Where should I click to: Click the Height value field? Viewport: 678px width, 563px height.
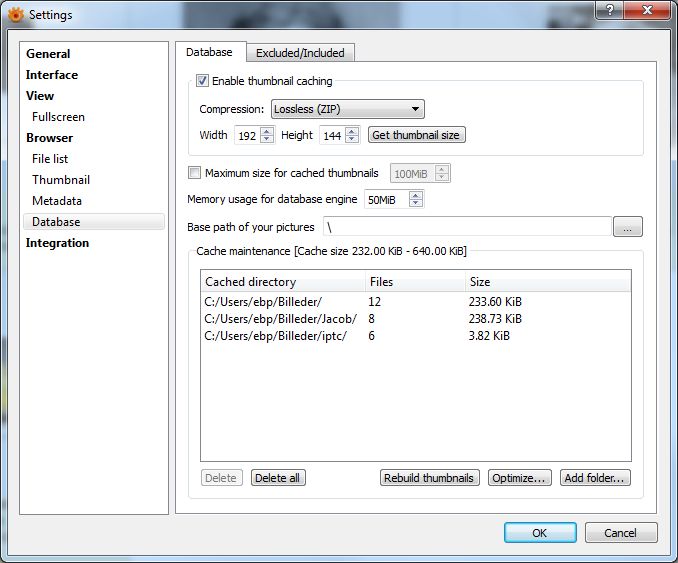[x=333, y=136]
